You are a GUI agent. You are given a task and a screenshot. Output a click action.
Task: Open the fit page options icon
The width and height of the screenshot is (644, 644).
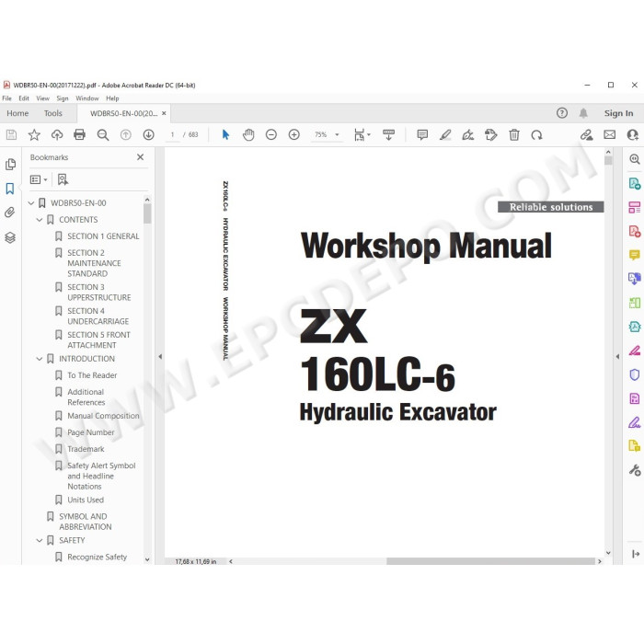(362, 134)
